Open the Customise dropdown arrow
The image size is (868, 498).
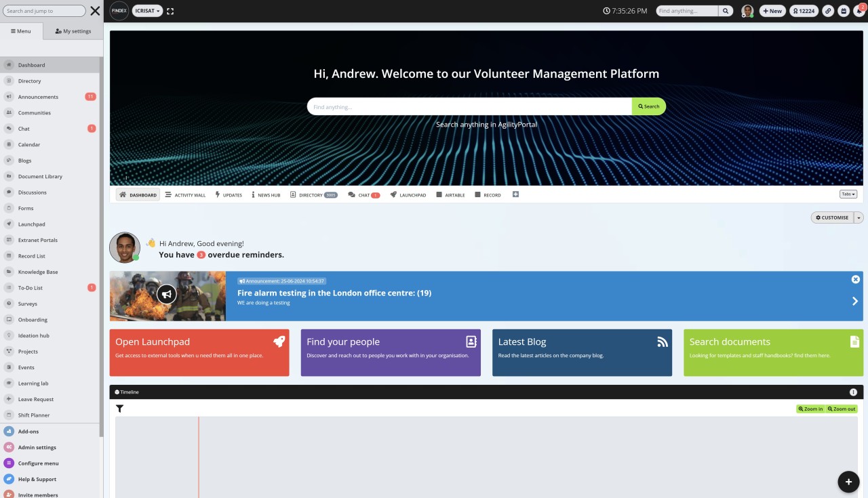tap(859, 217)
